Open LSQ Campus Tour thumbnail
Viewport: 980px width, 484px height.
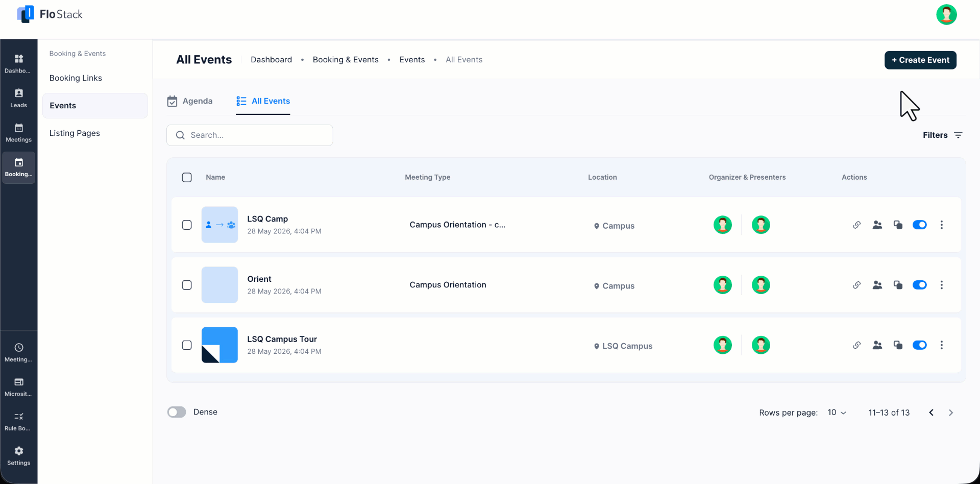[x=219, y=345]
